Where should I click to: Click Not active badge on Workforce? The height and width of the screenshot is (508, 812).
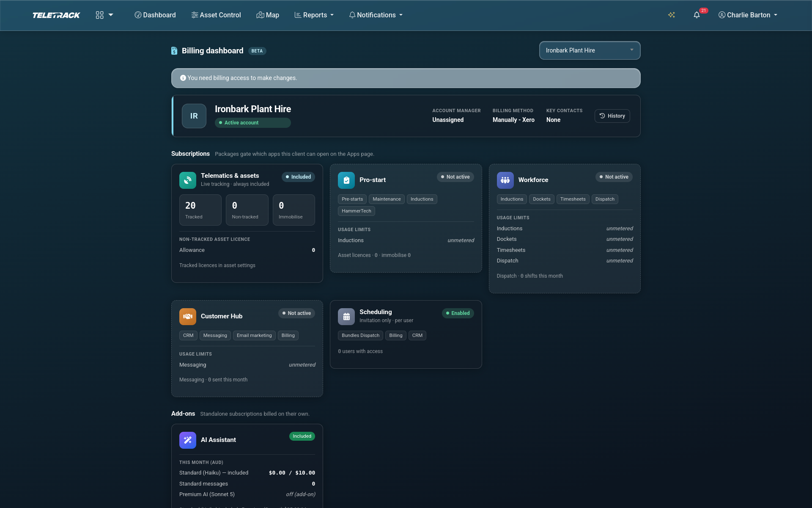click(x=614, y=177)
